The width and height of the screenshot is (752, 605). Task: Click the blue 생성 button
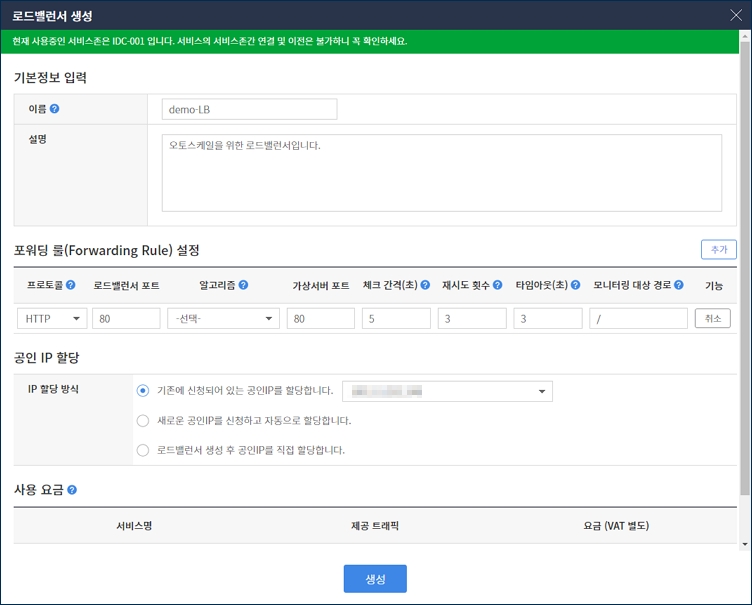click(x=375, y=579)
